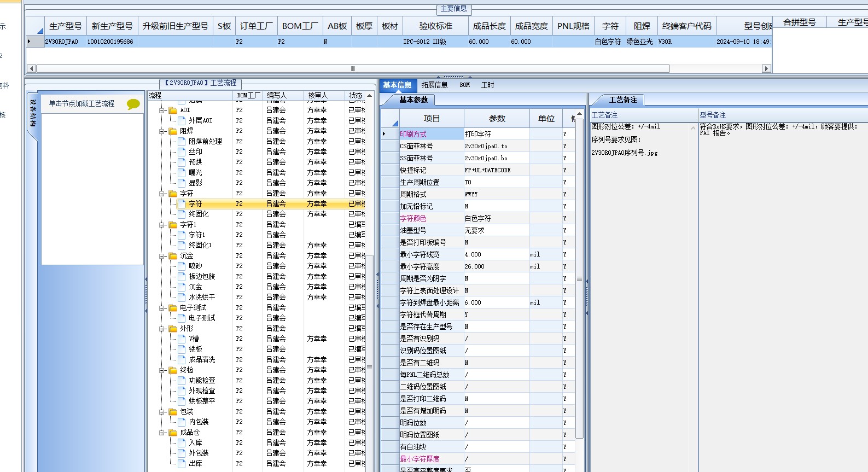Click the yellow speech bubble icon

pos(133,104)
